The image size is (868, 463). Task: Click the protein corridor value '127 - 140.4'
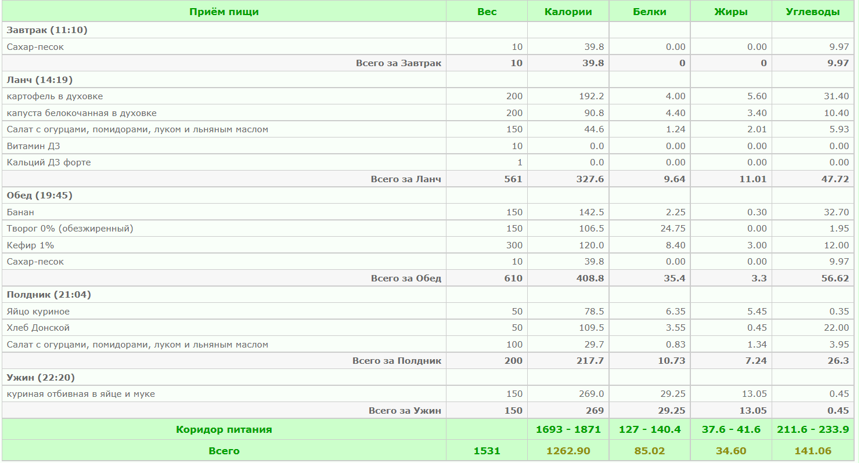coord(650,430)
